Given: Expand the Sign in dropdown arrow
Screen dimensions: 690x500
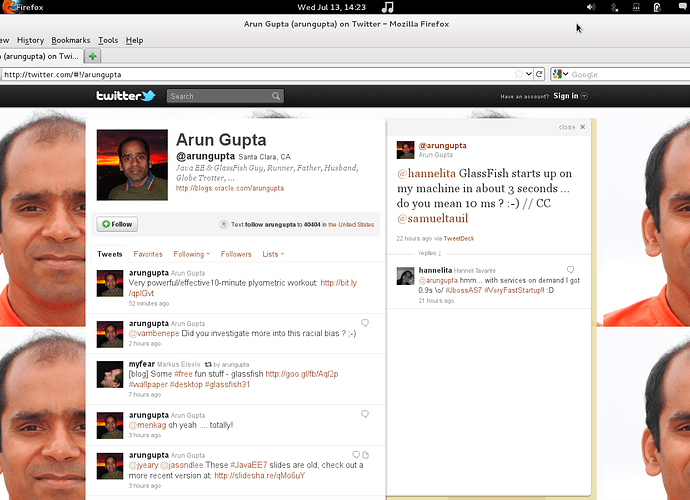Looking at the screenshot, I should click(584, 96).
